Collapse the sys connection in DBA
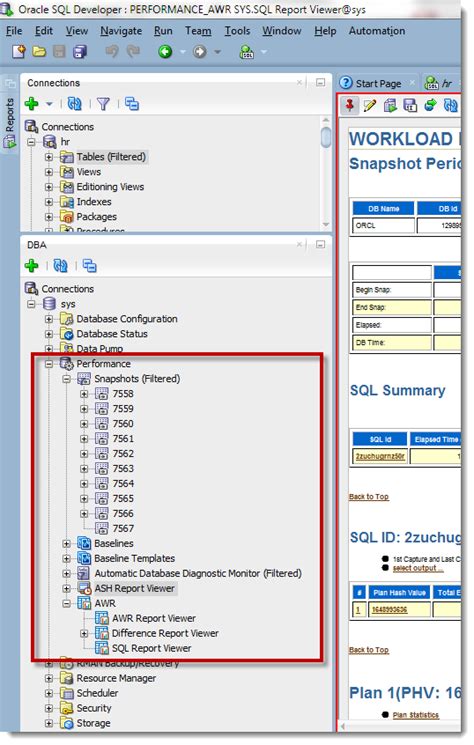Viewport: 474px width, 745px height. 31,304
